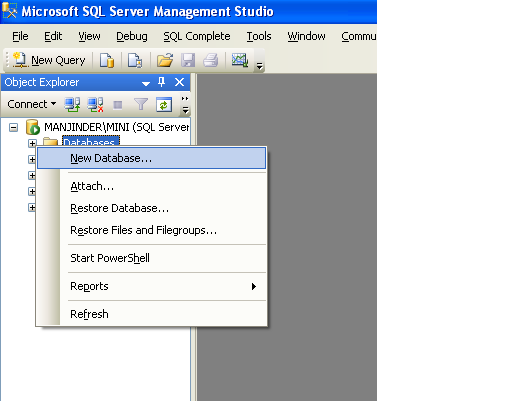Click the Filter funnel icon

click(141, 105)
